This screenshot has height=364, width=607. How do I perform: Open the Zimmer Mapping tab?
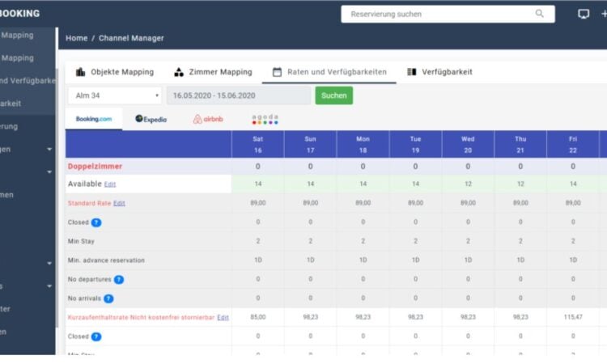[214, 72]
